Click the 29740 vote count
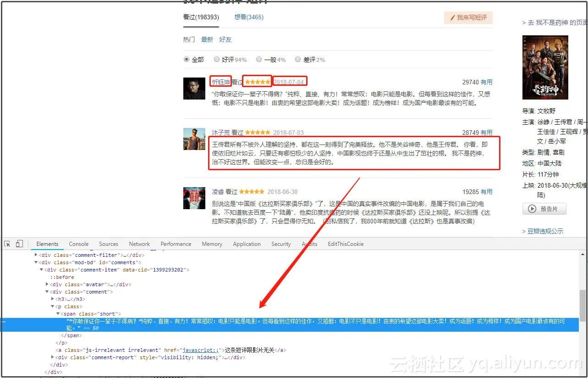Image resolution: width=588 pixels, height=378 pixels. [470, 82]
